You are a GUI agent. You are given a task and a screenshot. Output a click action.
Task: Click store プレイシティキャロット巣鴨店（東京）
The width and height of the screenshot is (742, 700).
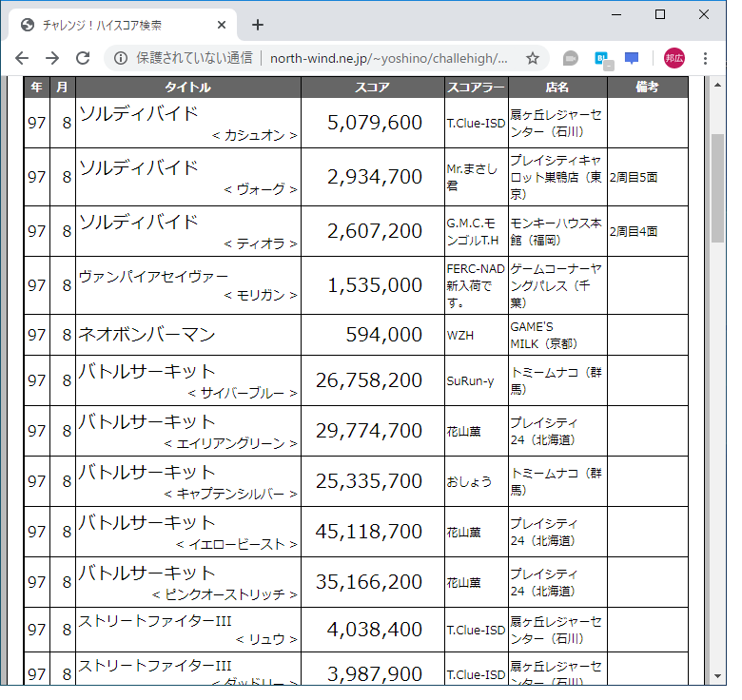(556, 177)
